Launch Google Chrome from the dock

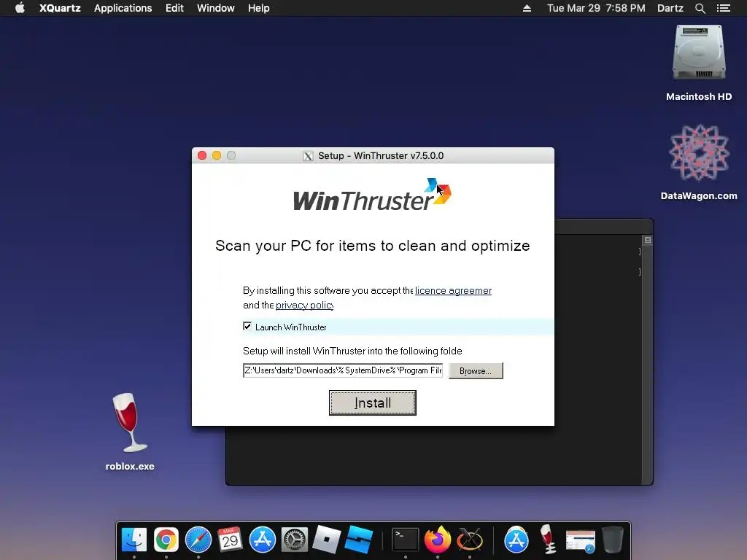(166, 540)
